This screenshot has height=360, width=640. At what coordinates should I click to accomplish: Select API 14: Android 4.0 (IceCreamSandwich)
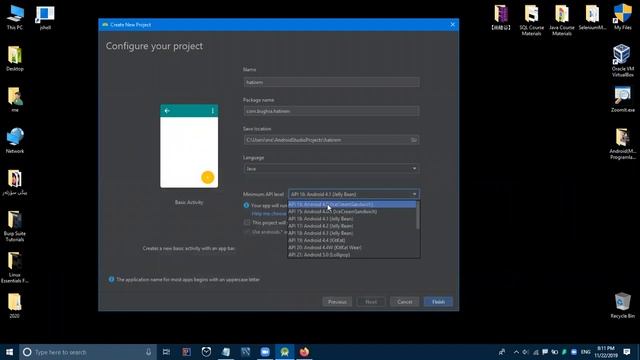(352, 204)
